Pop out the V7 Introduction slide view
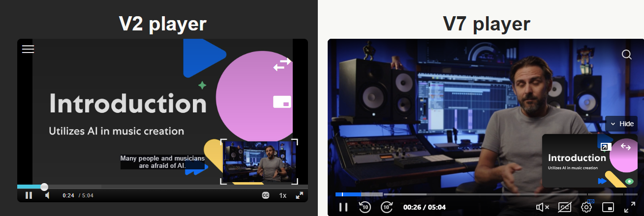The width and height of the screenshot is (644, 216). [605, 146]
